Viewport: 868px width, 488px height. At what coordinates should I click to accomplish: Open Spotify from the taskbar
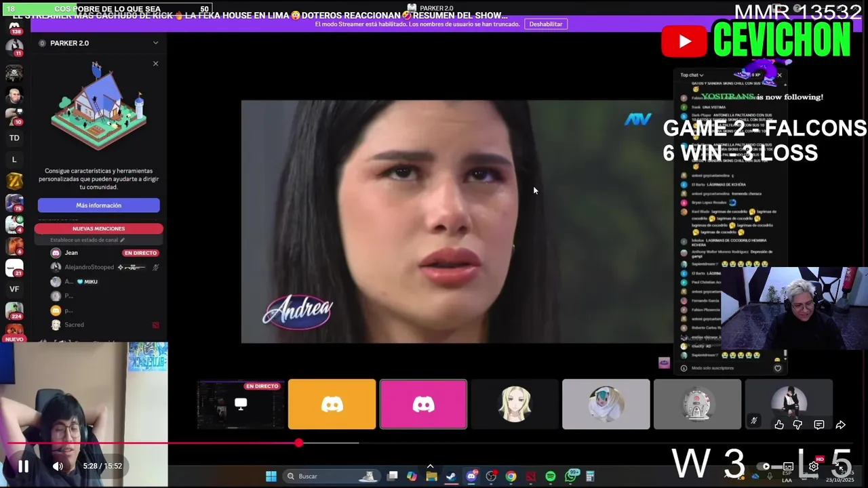pos(551,476)
